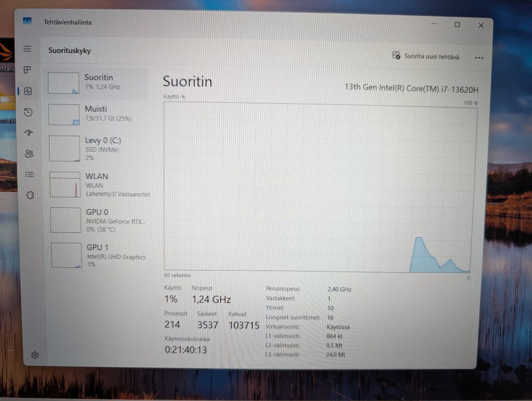The image size is (532, 401).
Task: Click the WLAN mini graph thumbnail
Action: pyautogui.click(x=65, y=184)
